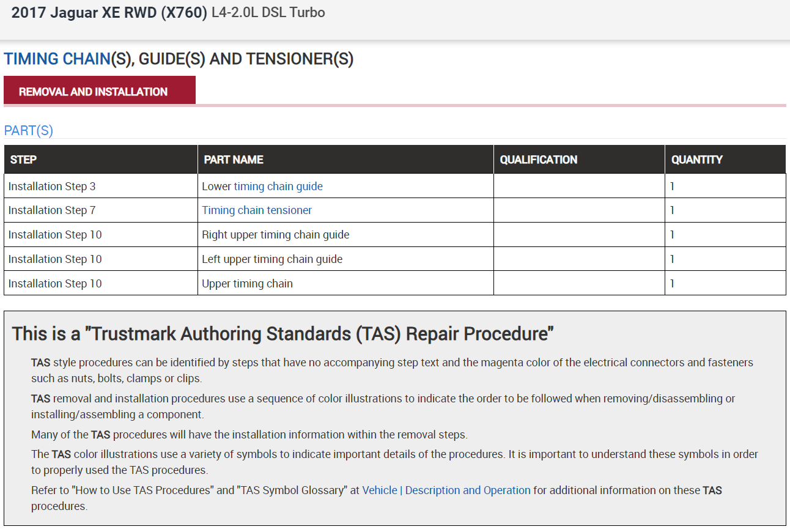Select the 'Installation Step 3' cell
Image resolution: width=790 pixels, height=532 pixels.
click(x=52, y=187)
